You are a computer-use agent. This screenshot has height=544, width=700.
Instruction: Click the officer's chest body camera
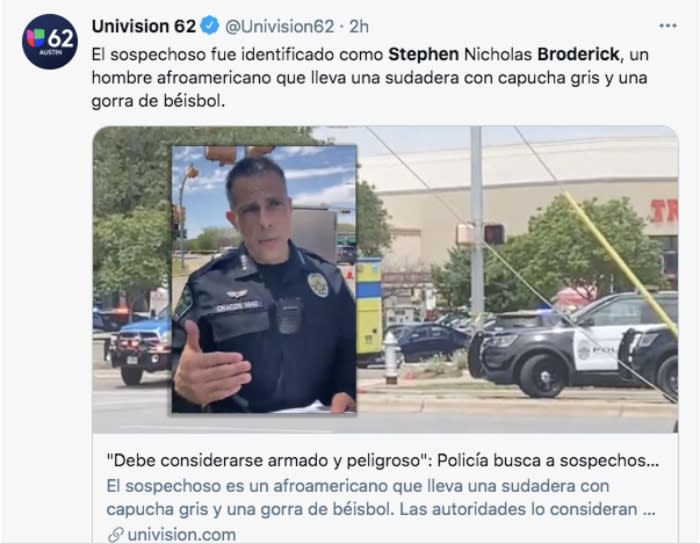point(288,316)
